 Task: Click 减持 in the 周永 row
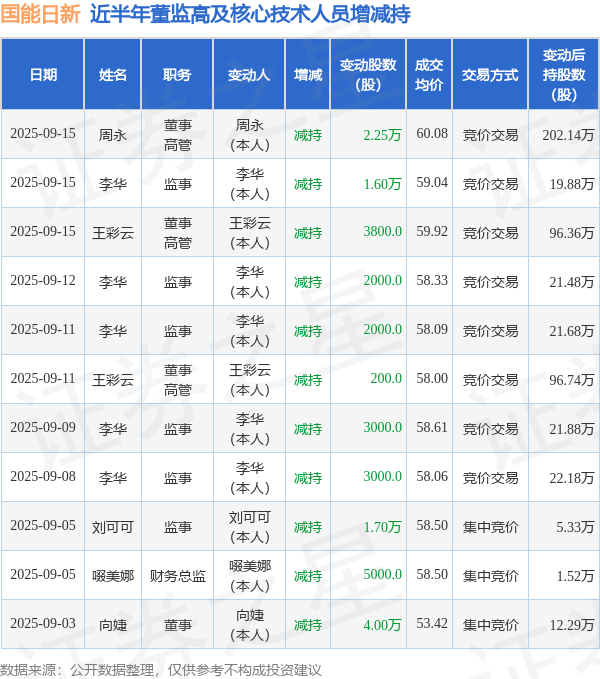(308, 135)
